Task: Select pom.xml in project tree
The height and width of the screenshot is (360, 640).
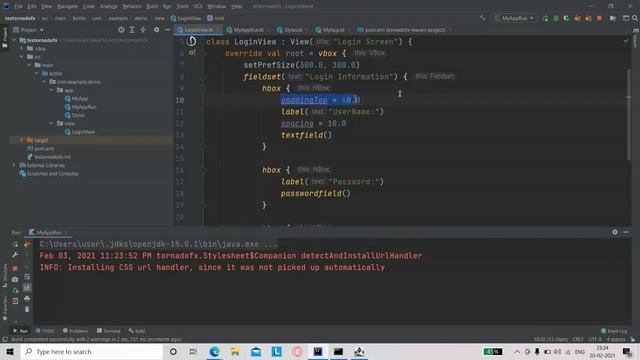Action: (41, 149)
